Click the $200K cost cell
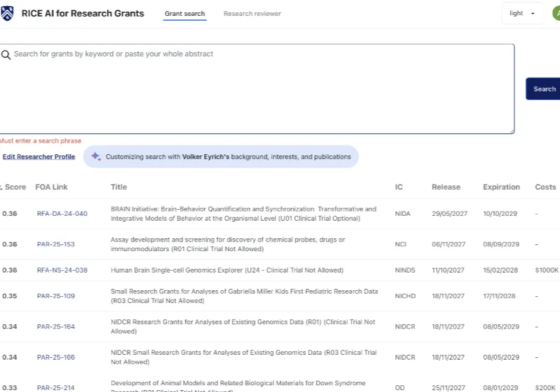The width and height of the screenshot is (560, 392). [545, 388]
